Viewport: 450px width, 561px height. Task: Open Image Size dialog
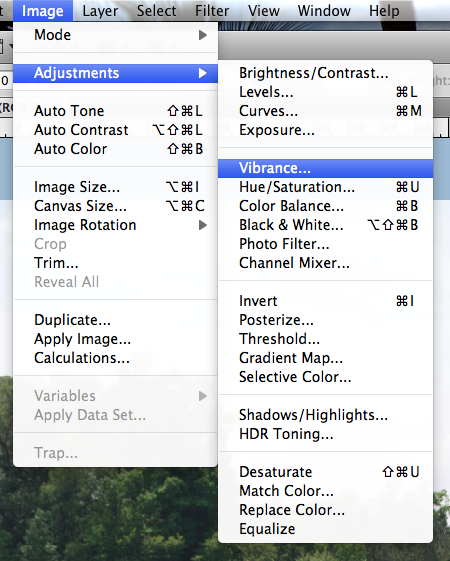coord(115,187)
